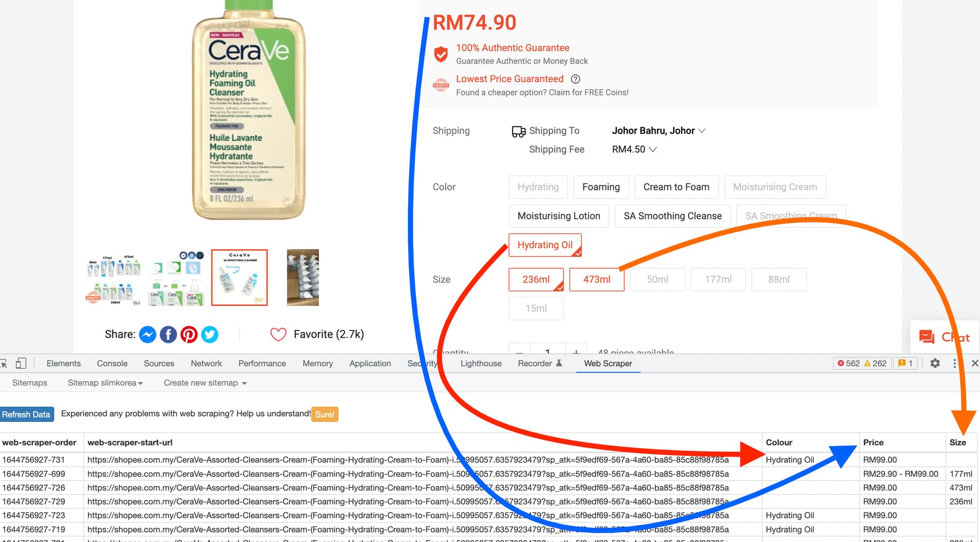Switch to the Network tab

pyautogui.click(x=206, y=363)
